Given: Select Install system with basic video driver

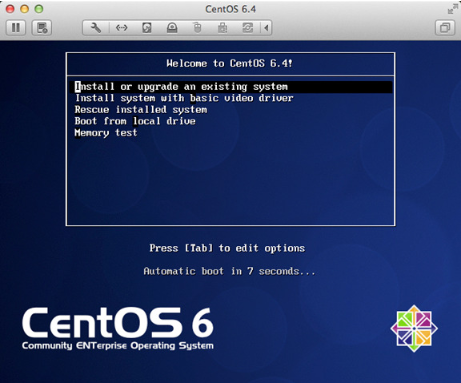Looking at the screenshot, I should 184,98.
